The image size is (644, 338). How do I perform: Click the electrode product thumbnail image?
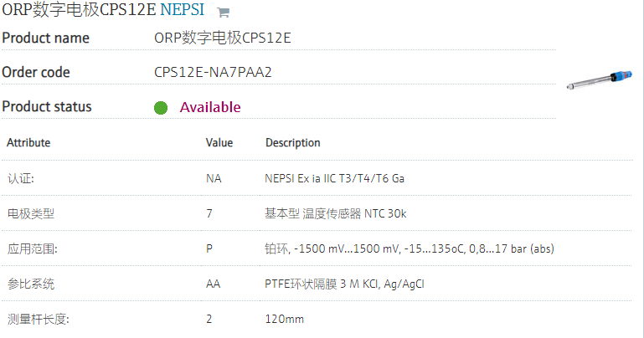(x=600, y=79)
